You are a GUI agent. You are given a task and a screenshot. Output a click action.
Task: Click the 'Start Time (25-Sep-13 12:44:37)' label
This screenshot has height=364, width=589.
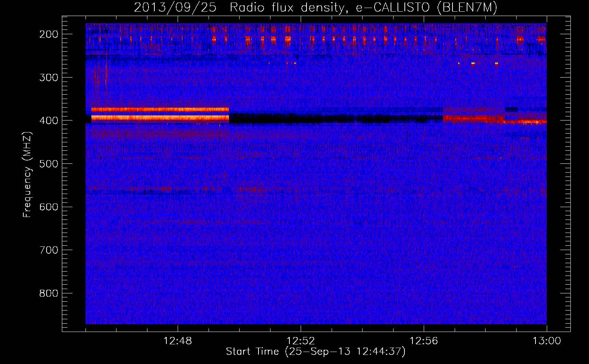tap(316, 352)
